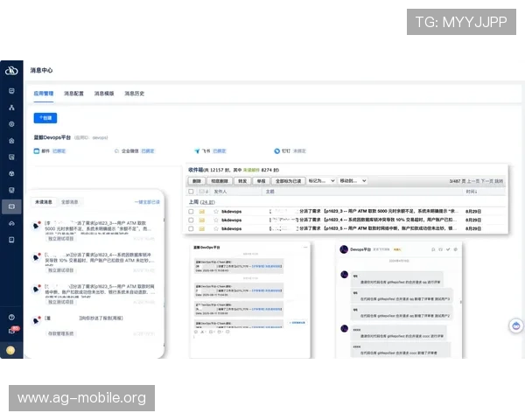Click the checkmark icon in Devops平台 chat header
Image resolution: width=525 pixels, height=420 pixels.
(x=448, y=249)
